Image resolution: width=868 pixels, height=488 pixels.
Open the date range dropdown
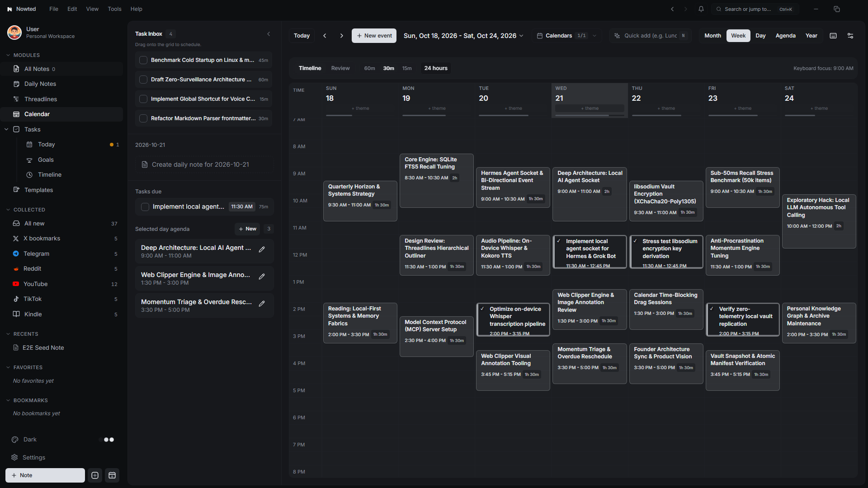coord(463,36)
